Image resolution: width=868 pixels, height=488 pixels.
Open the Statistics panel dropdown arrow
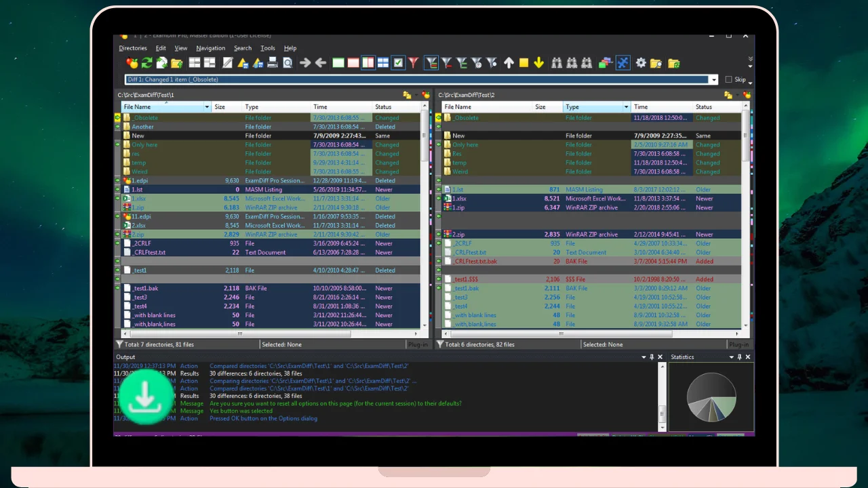732,357
